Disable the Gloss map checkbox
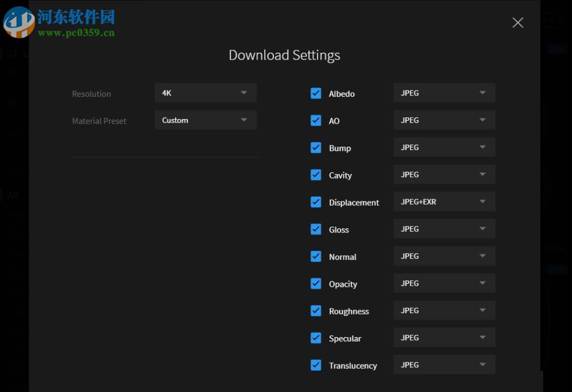This screenshot has width=572, height=392. 316,229
